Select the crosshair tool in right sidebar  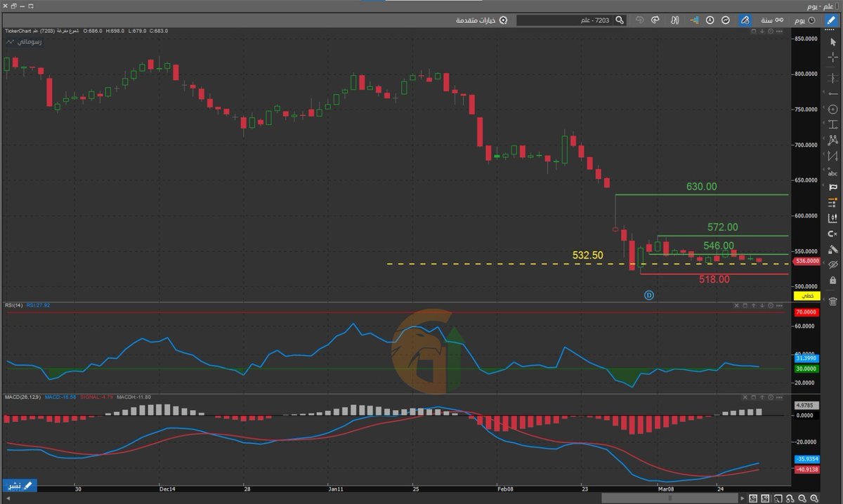(832, 58)
